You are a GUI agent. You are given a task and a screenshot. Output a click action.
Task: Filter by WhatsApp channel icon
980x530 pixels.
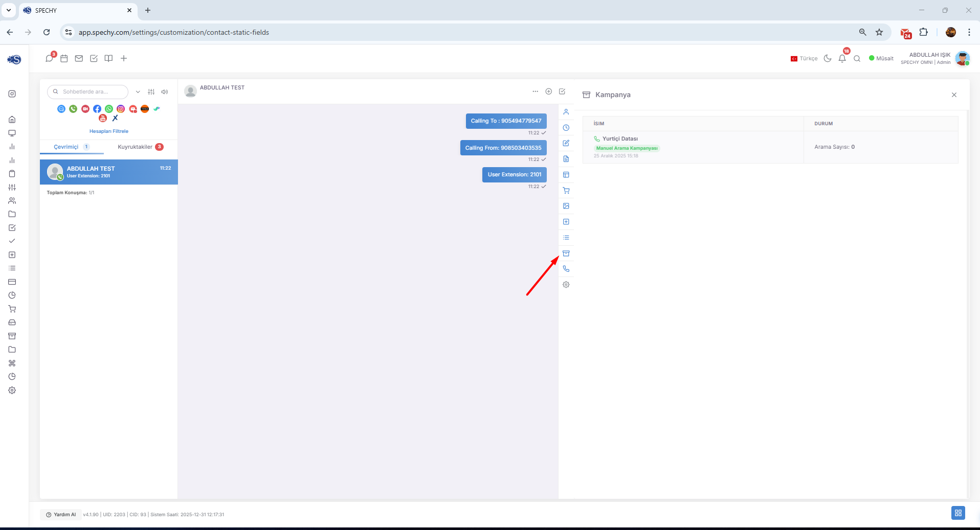(109, 109)
